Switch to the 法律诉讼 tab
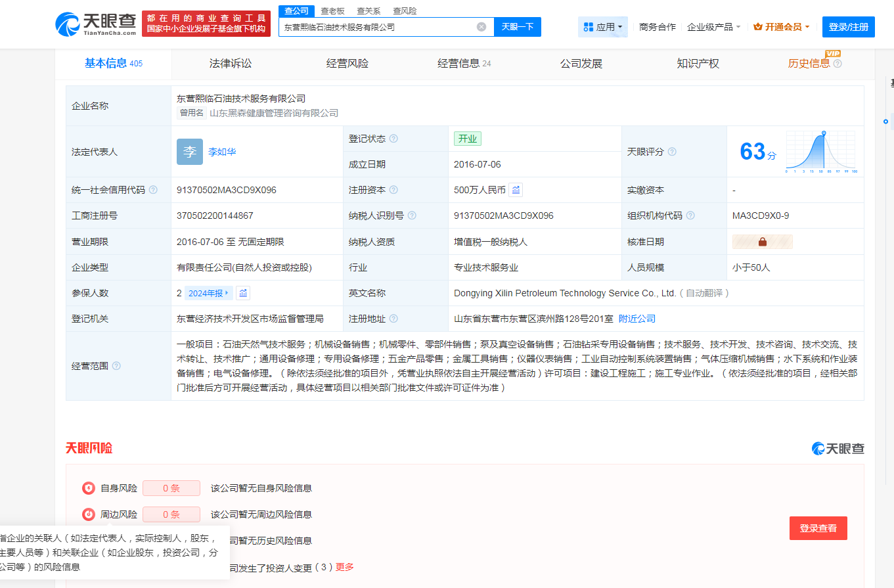This screenshot has height=588, width=894. [231, 64]
